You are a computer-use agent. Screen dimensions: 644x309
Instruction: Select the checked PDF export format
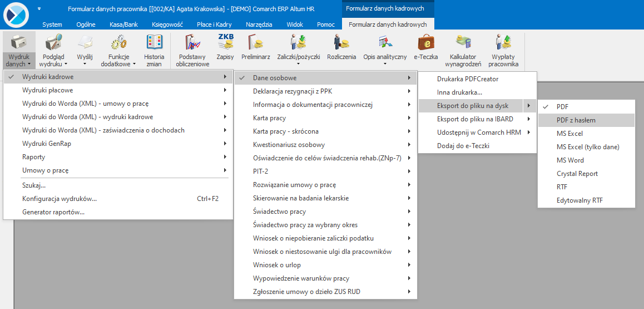click(x=587, y=107)
